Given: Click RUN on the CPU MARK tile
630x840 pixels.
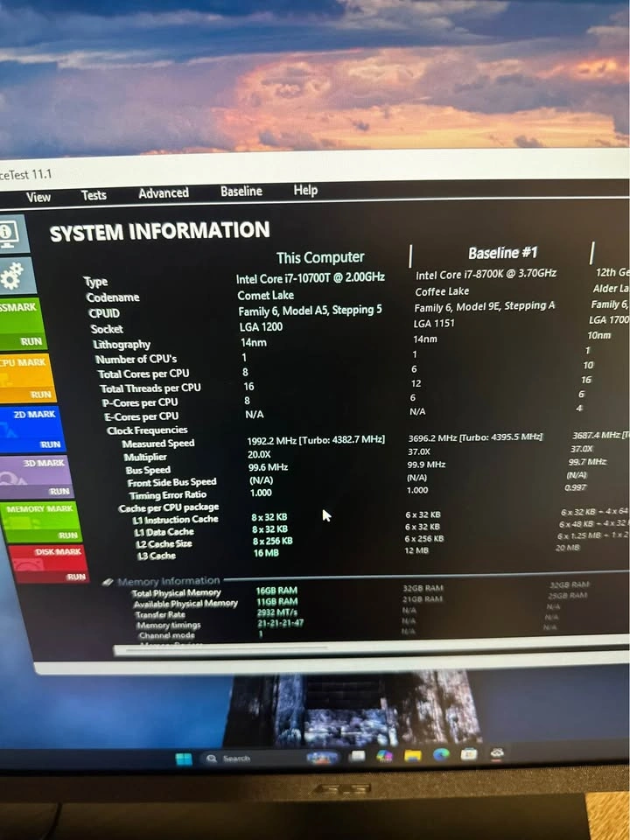Looking at the screenshot, I should point(41,395).
